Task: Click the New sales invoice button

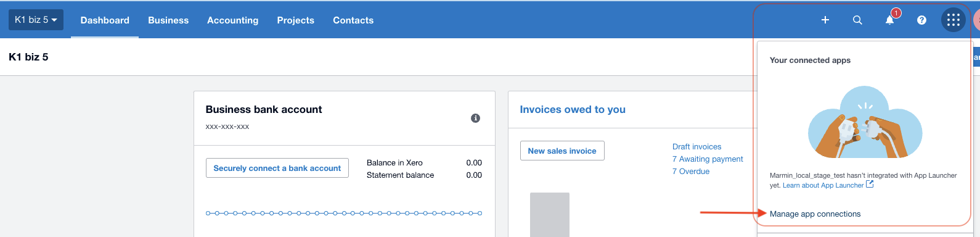Action: [562, 151]
